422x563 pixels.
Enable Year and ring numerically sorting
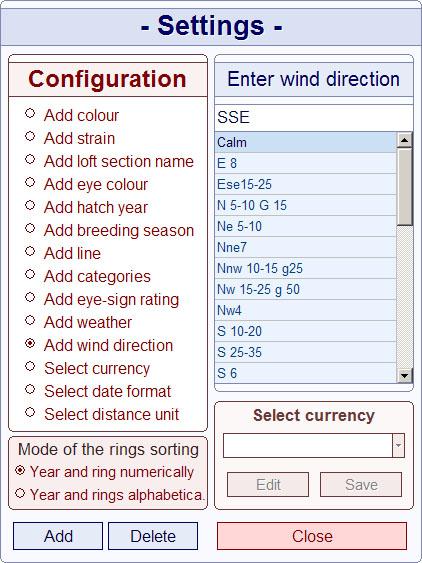[20, 470]
